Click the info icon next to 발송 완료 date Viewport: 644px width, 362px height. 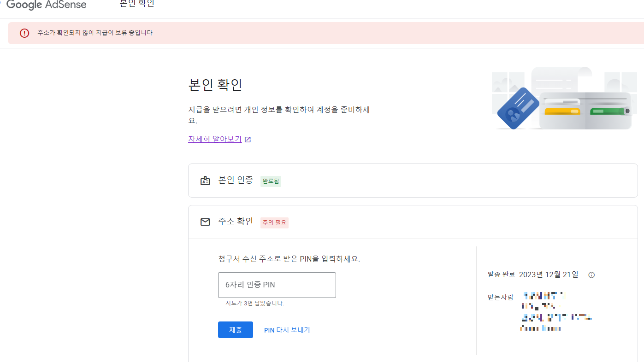click(591, 274)
